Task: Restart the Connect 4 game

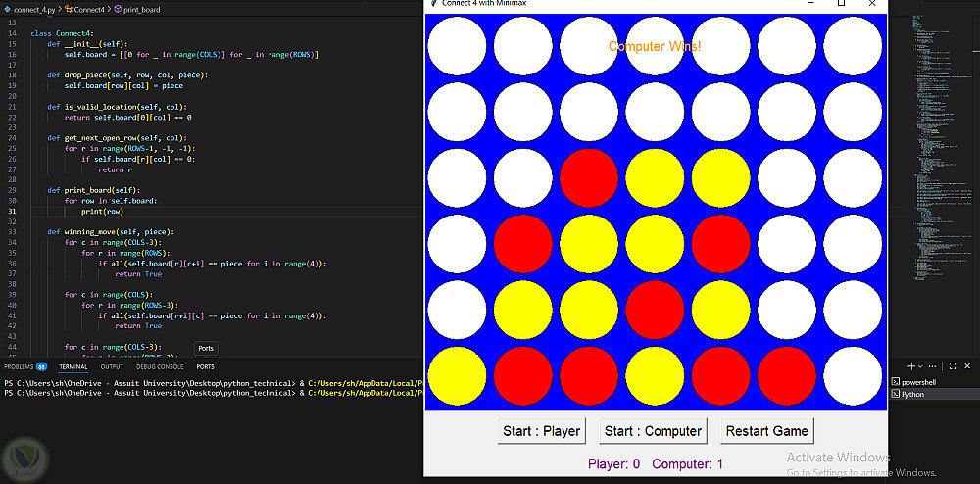Action: 767,431
